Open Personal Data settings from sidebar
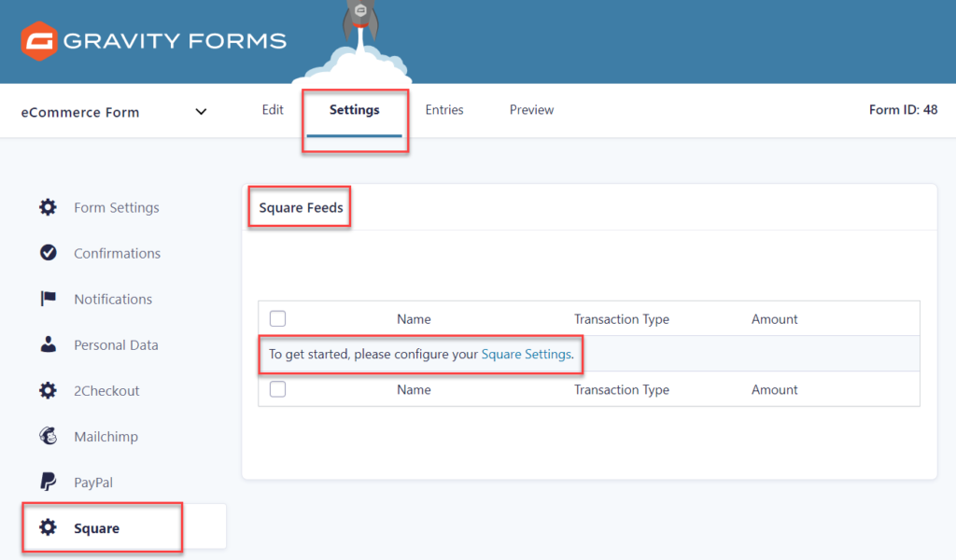956x560 pixels. (116, 344)
